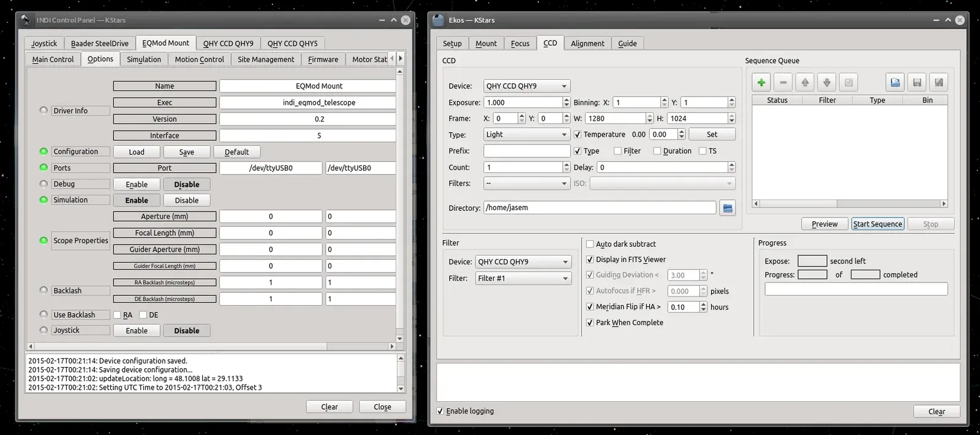
Task: Expand the frame Type dropdown showing Light
Action: pos(527,135)
